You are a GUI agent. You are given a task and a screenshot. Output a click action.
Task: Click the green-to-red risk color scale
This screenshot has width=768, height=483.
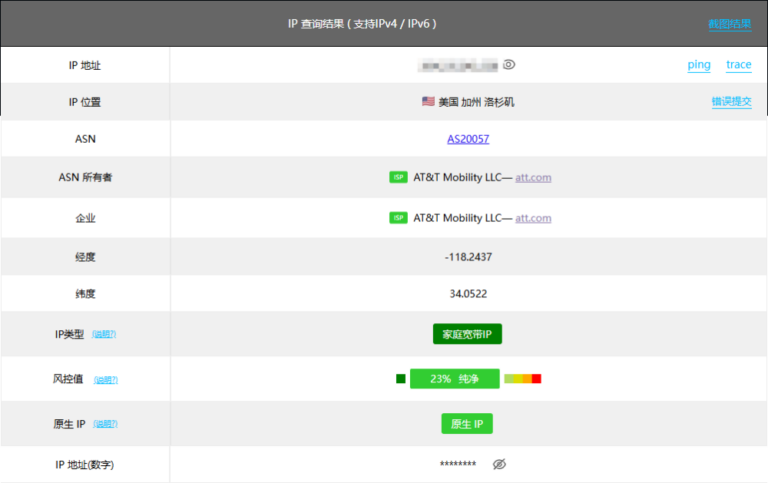pyautogui.click(x=523, y=379)
